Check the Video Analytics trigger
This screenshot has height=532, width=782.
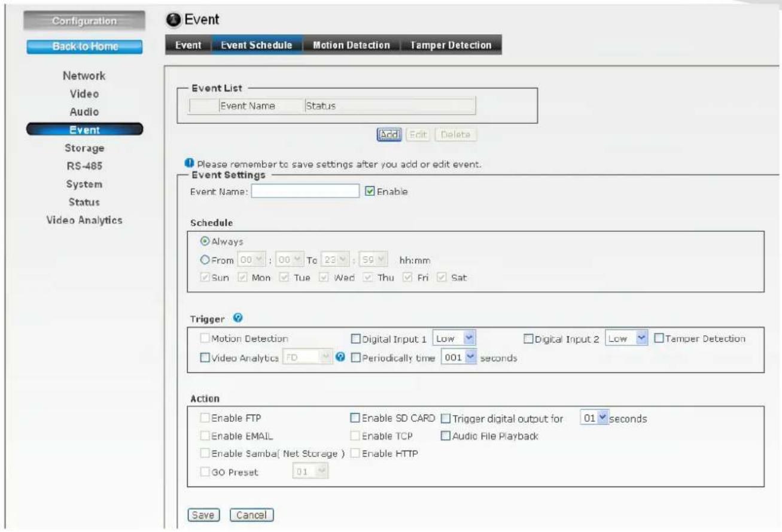click(205, 358)
